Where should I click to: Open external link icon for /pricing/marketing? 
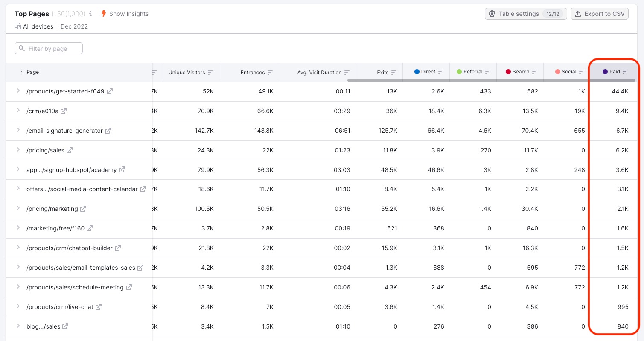[84, 209]
